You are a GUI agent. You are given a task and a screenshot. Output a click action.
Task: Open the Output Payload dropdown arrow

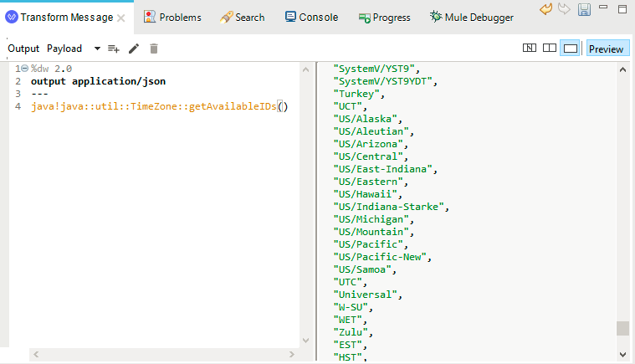pyautogui.click(x=97, y=49)
